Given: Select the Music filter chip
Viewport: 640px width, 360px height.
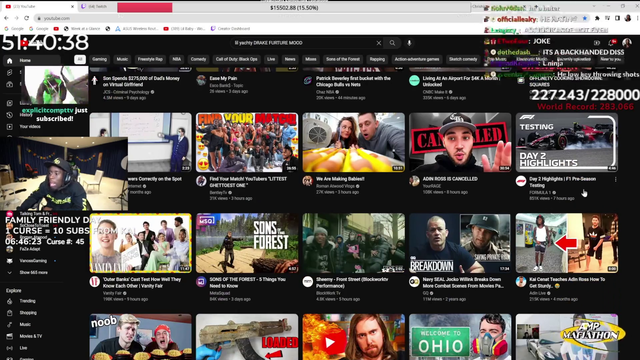Looking at the screenshot, I should pyautogui.click(x=122, y=59).
